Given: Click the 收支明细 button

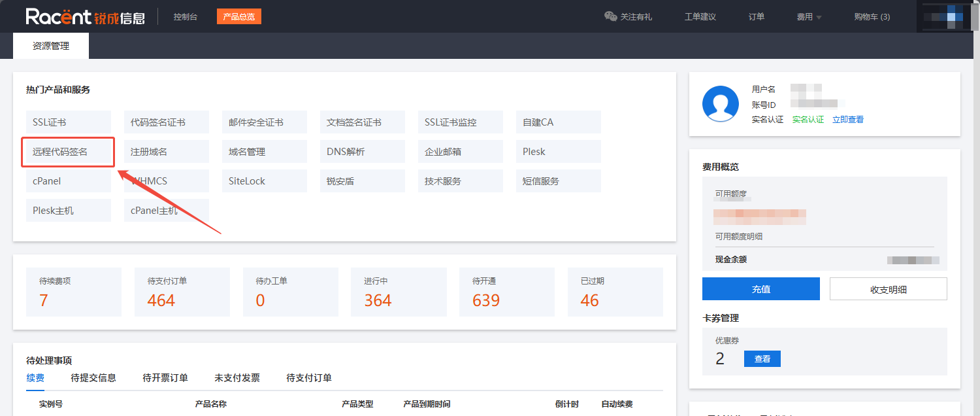Looking at the screenshot, I should (x=888, y=288).
